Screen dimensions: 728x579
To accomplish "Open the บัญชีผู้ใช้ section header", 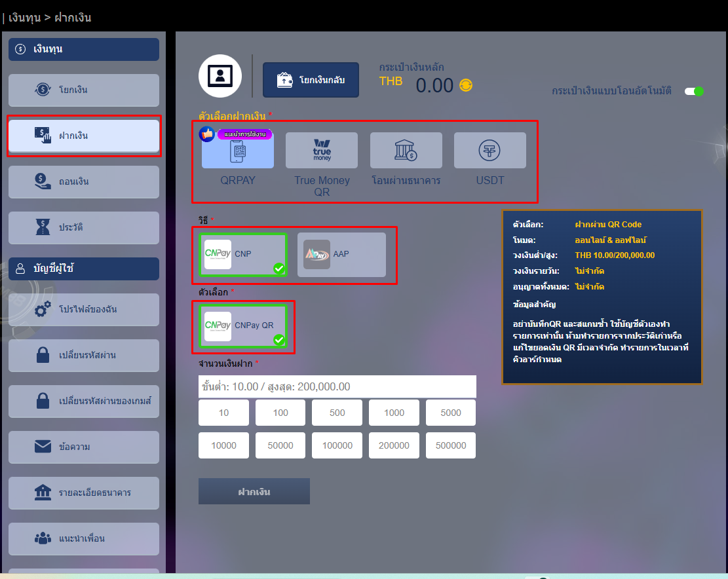I will click(x=83, y=269).
